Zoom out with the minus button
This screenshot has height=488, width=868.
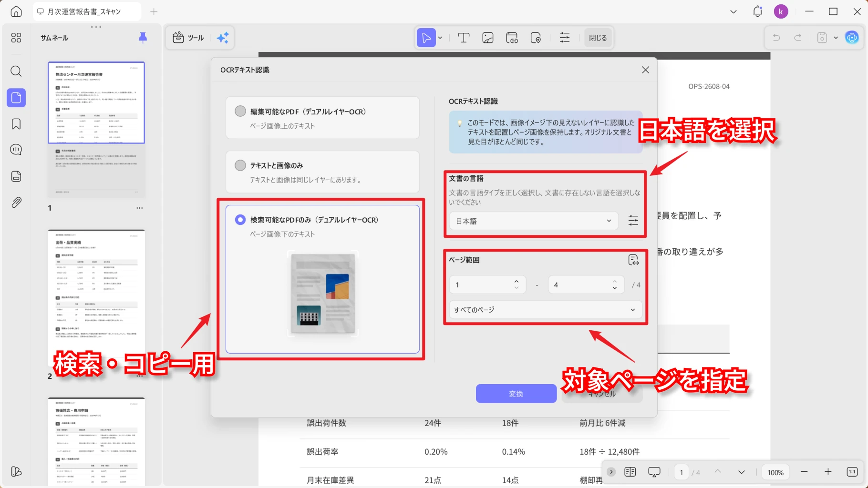tap(804, 472)
